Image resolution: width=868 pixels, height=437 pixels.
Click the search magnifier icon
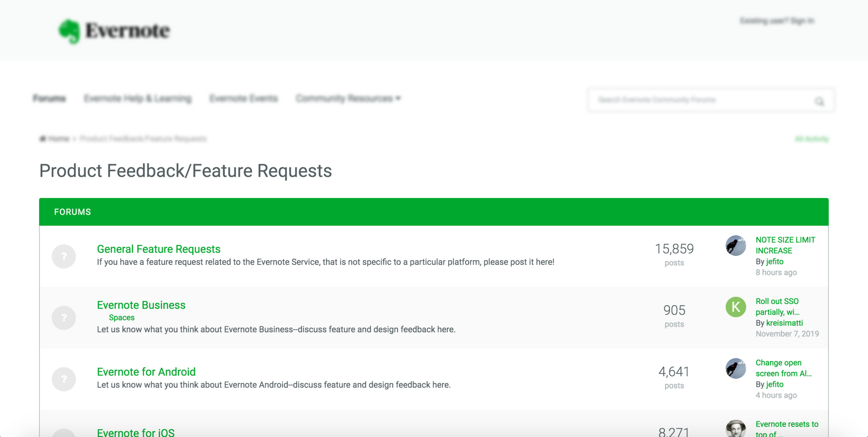(819, 101)
